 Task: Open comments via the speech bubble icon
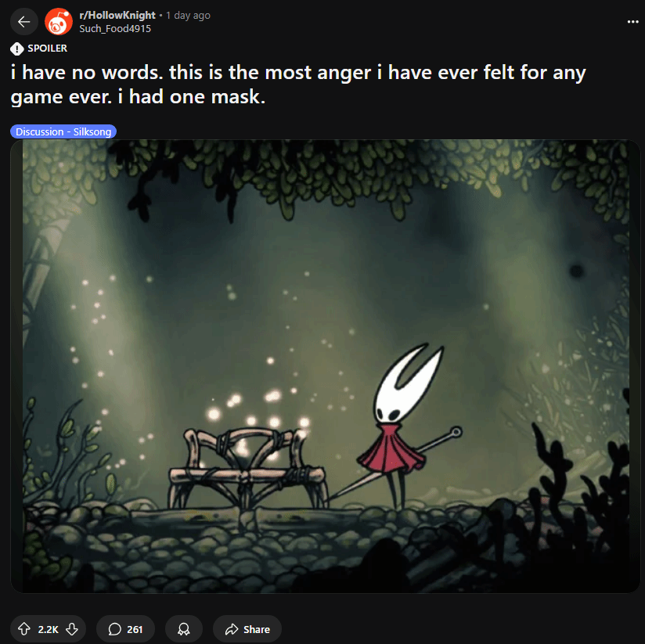(x=114, y=629)
